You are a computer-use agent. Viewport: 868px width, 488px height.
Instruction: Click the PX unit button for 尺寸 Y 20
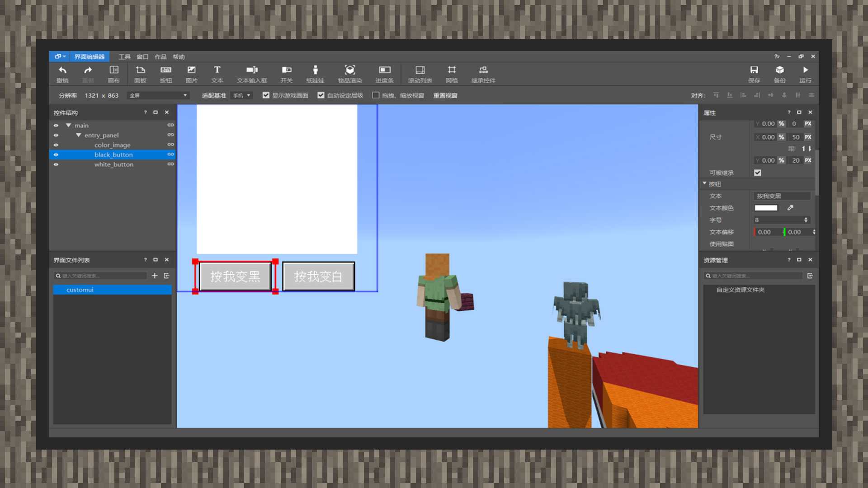pyautogui.click(x=808, y=160)
